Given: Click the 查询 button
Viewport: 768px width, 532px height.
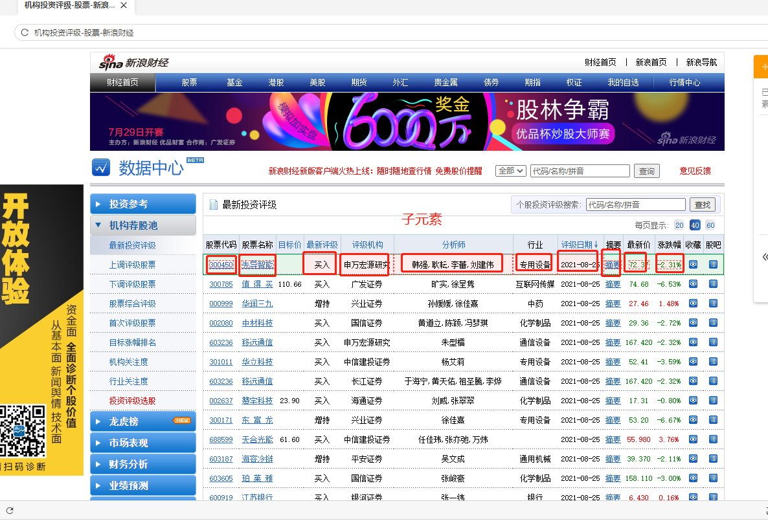Looking at the screenshot, I should (646, 171).
